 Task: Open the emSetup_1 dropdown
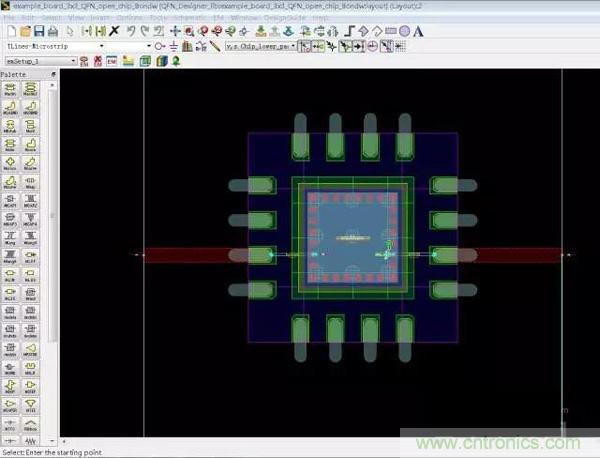(73, 61)
